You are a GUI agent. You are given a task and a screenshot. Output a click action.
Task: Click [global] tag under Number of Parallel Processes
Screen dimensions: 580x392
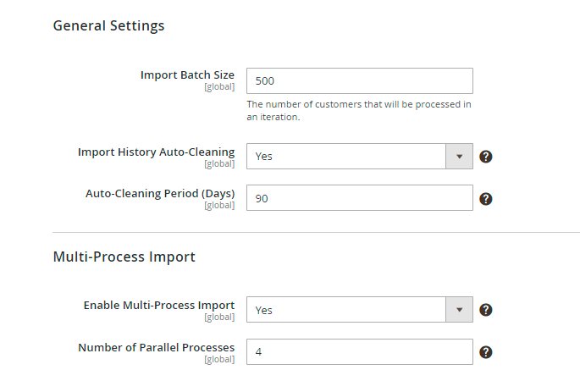[219, 359]
